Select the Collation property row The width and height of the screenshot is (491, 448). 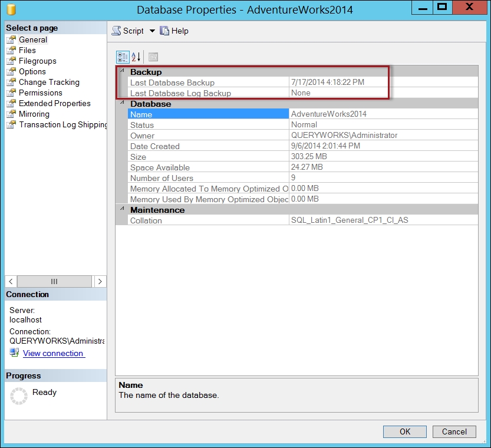303,220
